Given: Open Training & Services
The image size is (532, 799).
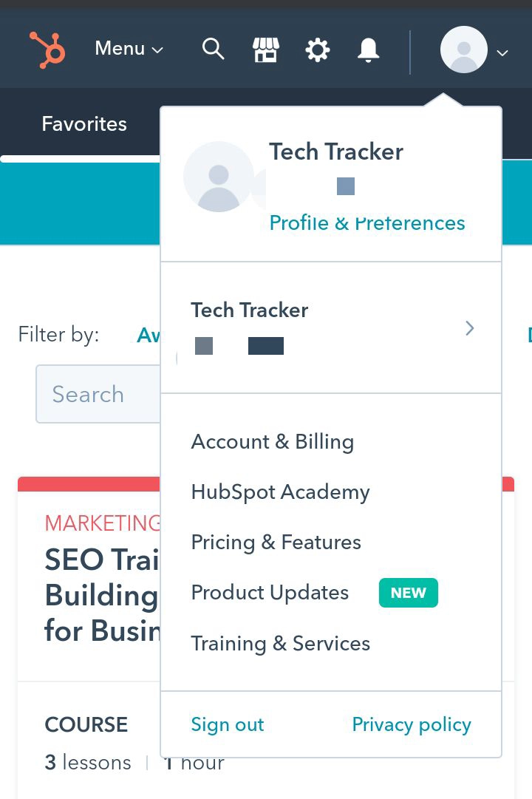Looking at the screenshot, I should click(280, 644).
